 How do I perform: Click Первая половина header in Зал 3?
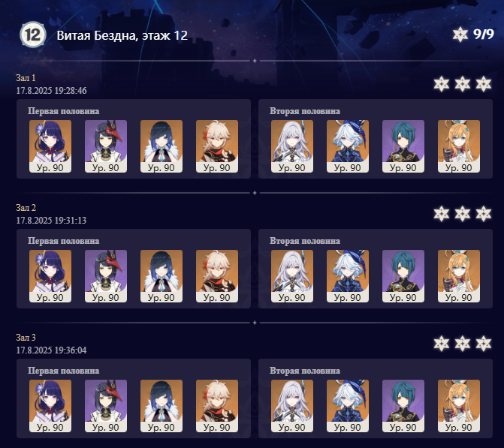point(63,371)
